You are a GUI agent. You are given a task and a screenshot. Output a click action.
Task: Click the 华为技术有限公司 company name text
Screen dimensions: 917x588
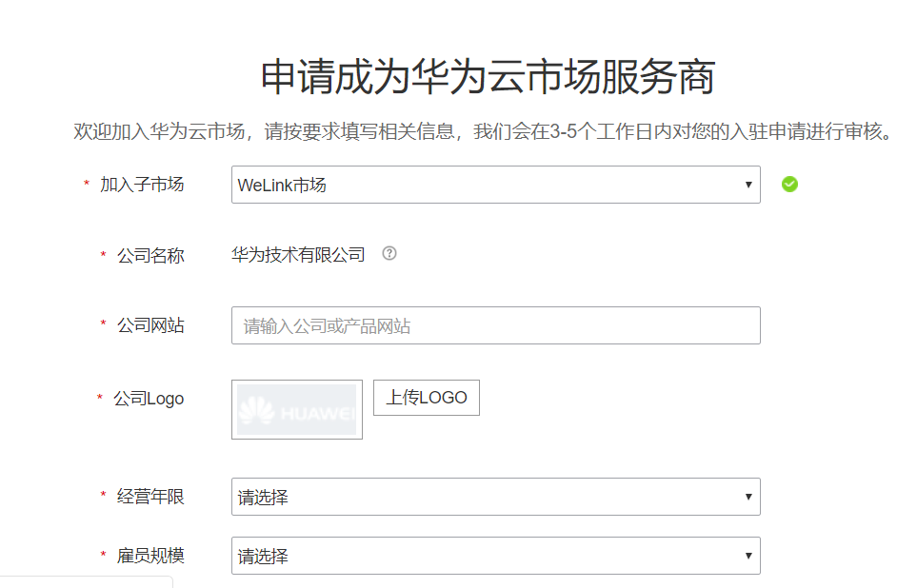click(x=298, y=255)
